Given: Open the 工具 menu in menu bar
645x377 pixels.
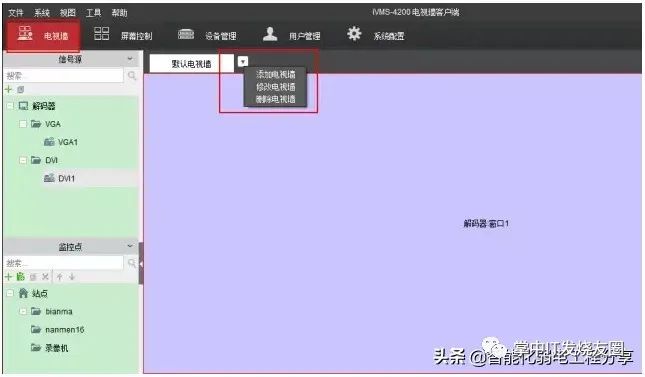Looking at the screenshot, I should pos(93,13).
